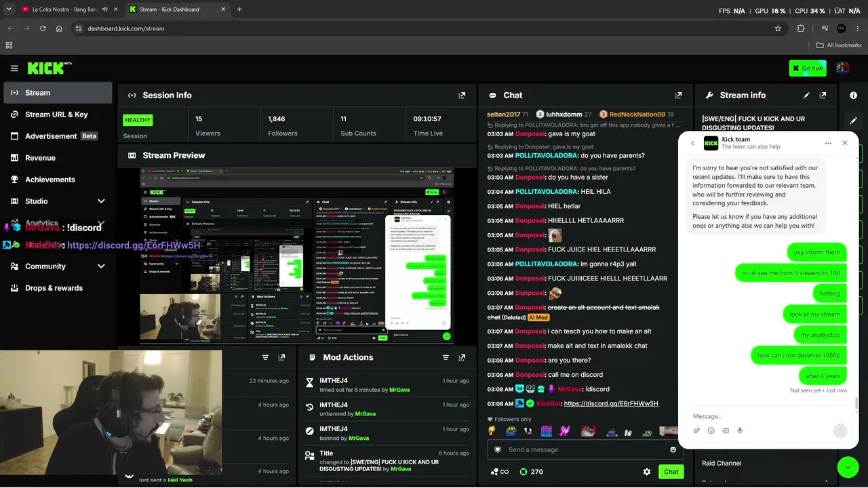This screenshot has width=868, height=488.
Task: Bookmark this page with the star
Action: (x=778, y=28)
